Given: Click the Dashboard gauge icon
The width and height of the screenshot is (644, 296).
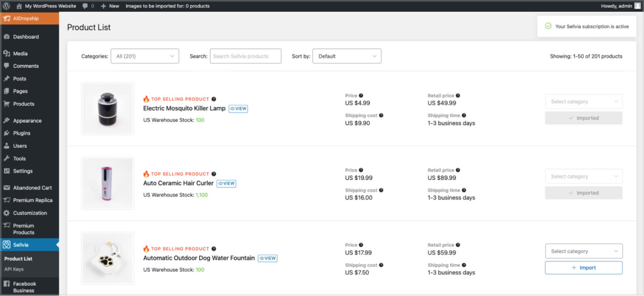Looking at the screenshot, I should pos(7,37).
